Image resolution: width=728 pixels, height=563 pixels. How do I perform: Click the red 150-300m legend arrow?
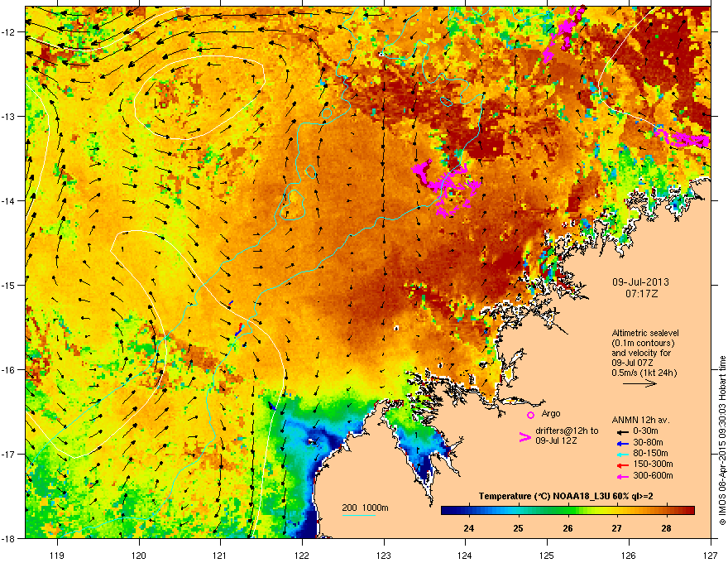pyautogui.click(x=622, y=465)
